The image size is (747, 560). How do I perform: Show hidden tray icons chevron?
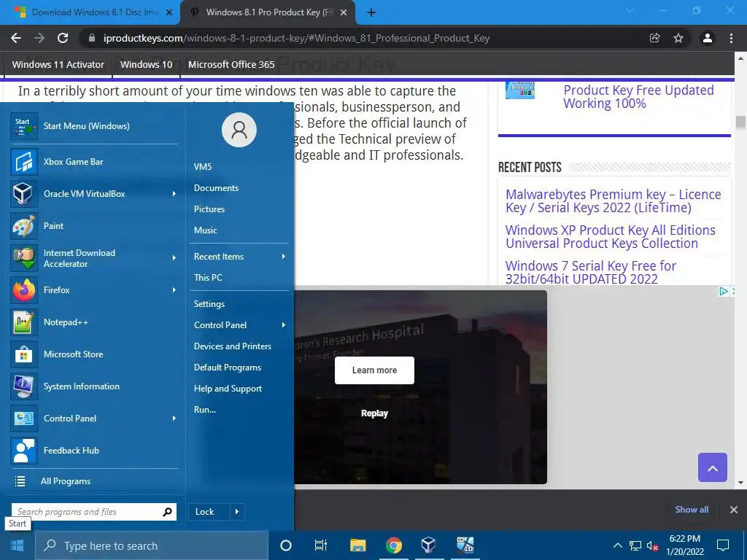click(617, 545)
